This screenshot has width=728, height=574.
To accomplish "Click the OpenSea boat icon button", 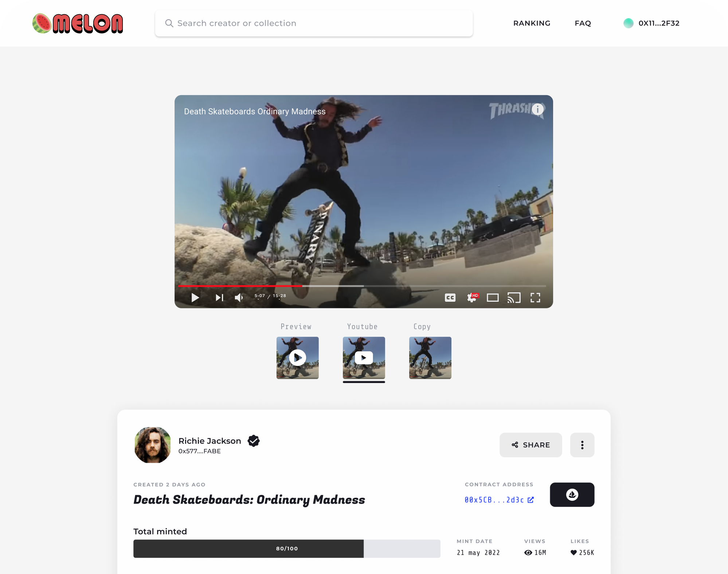I will 572,495.
